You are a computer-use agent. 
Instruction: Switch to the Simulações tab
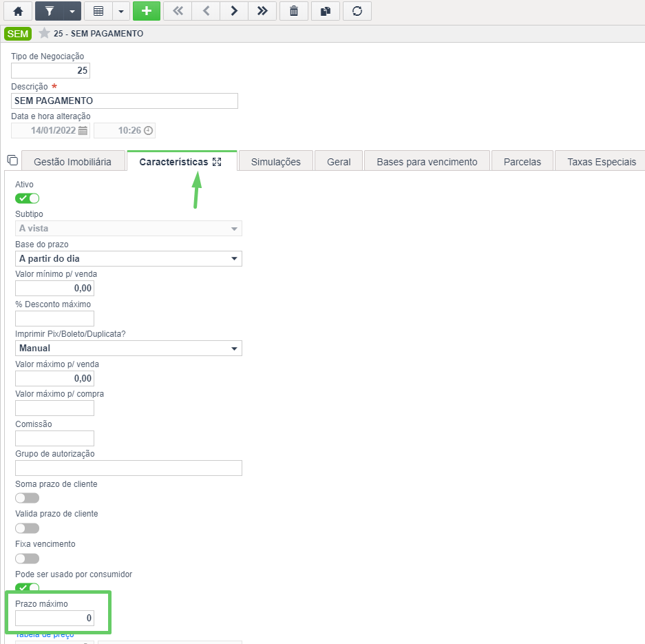276,162
